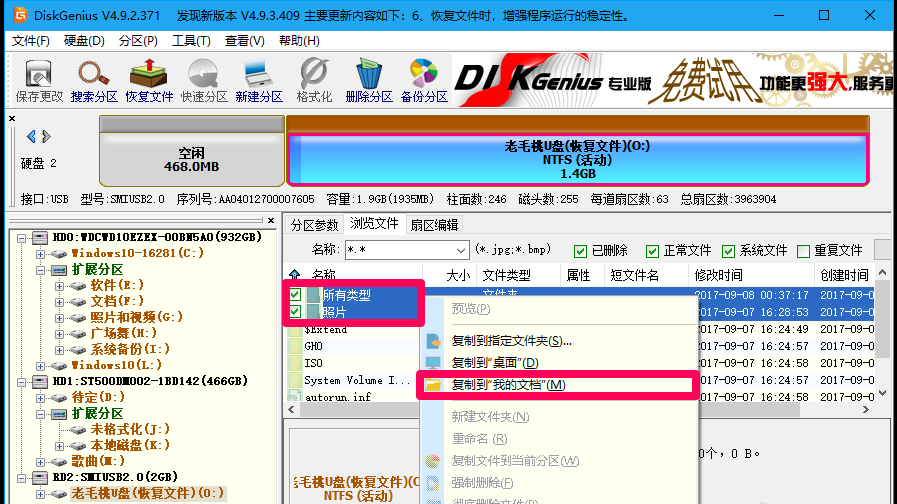Uncheck the 所有类型 folder checkbox

(295, 295)
